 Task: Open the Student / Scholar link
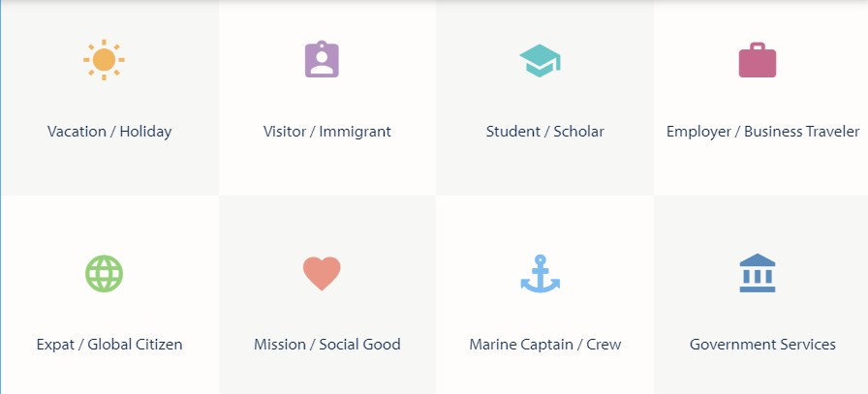click(x=544, y=132)
